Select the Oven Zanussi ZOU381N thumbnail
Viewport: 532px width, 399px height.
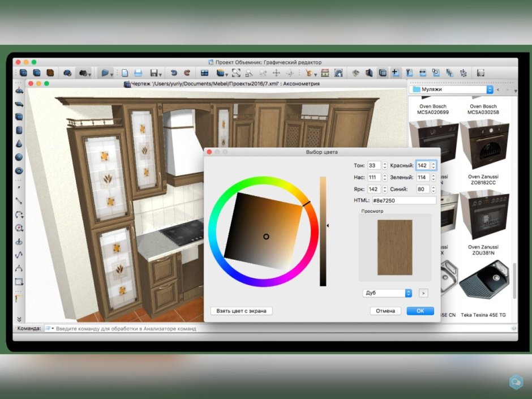click(x=483, y=216)
